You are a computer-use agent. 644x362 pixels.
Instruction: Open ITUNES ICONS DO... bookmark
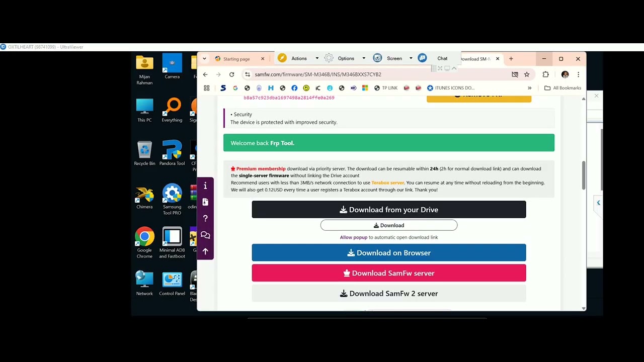pyautogui.click(x=451, y=88)
